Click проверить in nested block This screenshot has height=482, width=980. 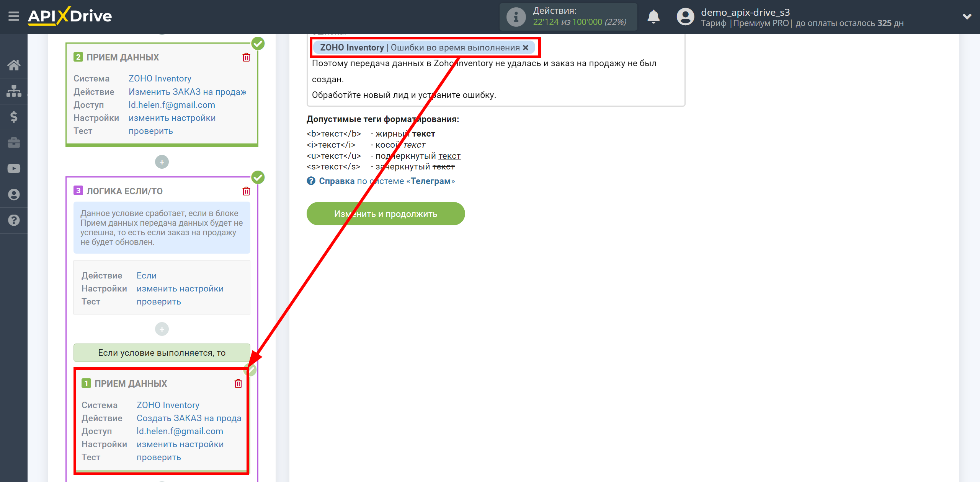coord(159,457)
